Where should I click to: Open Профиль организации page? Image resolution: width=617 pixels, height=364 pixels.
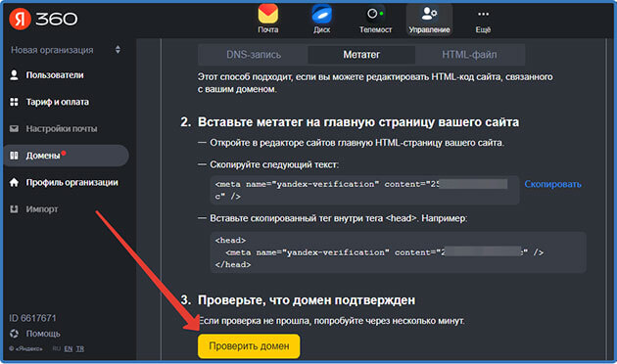coord(72,182)
